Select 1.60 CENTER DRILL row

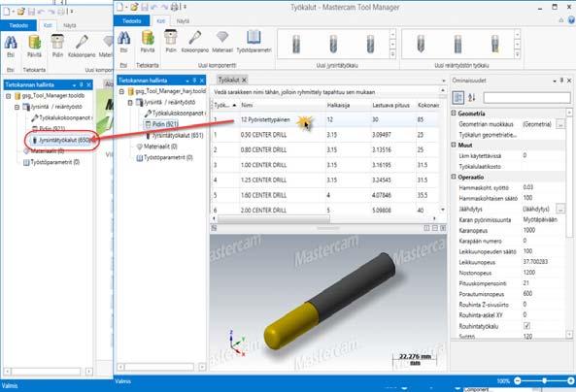click(325, 195)
